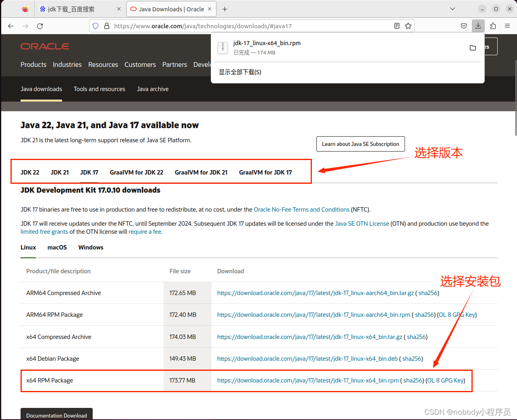
Task: Click the x64 RPM Package description cell
Action: tap(92, 380)
